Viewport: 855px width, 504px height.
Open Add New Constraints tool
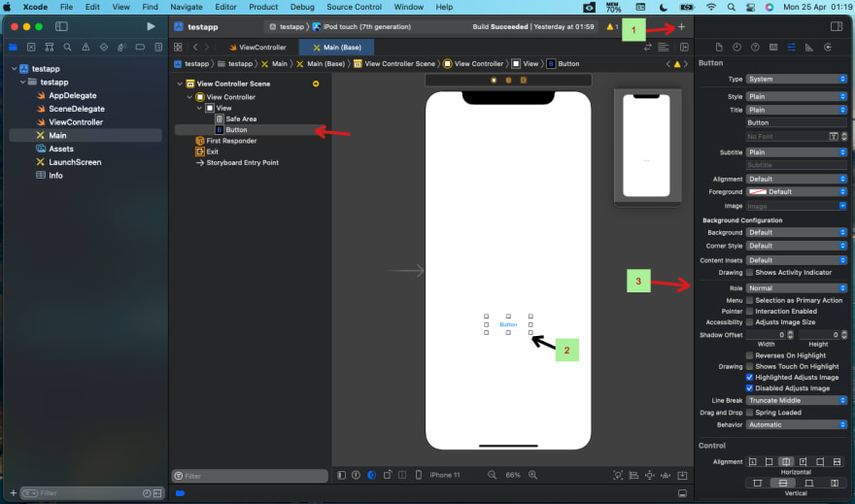coord(649,475)
